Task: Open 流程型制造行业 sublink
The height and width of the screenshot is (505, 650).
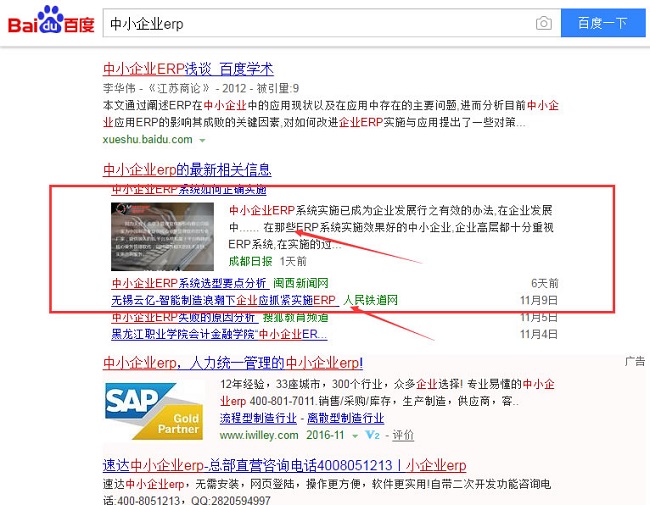Action: [258, 418]
